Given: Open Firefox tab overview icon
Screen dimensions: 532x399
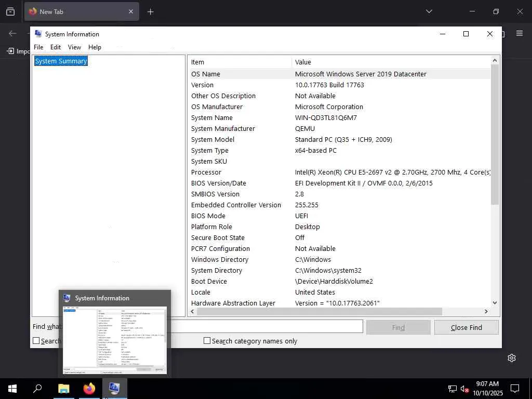Looking at the screenshot, I should tap(10, 11).
